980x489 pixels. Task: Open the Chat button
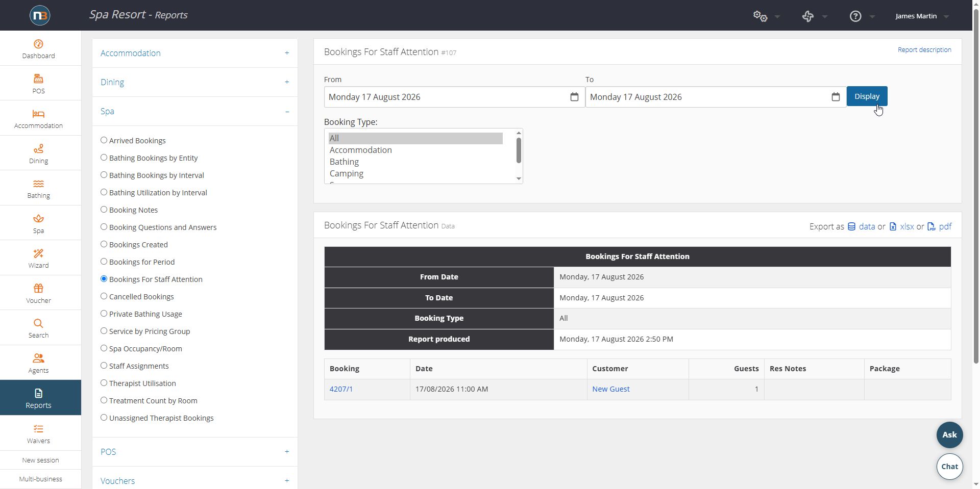949,467
